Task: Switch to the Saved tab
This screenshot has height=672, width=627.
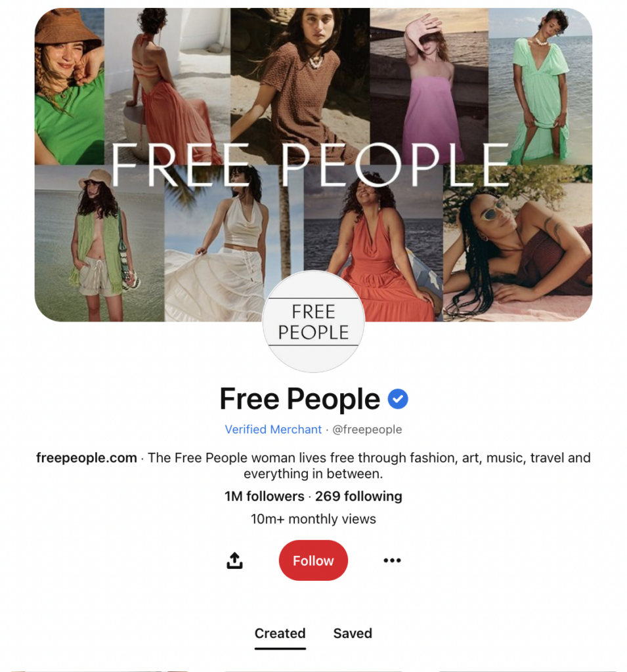Action: [x=353, y=633]
